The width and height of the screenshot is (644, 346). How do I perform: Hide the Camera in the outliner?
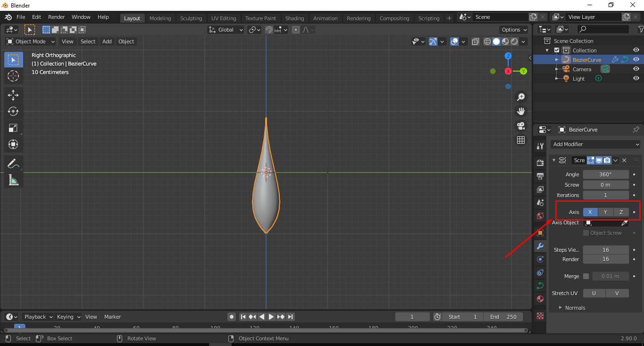[636, 69]
